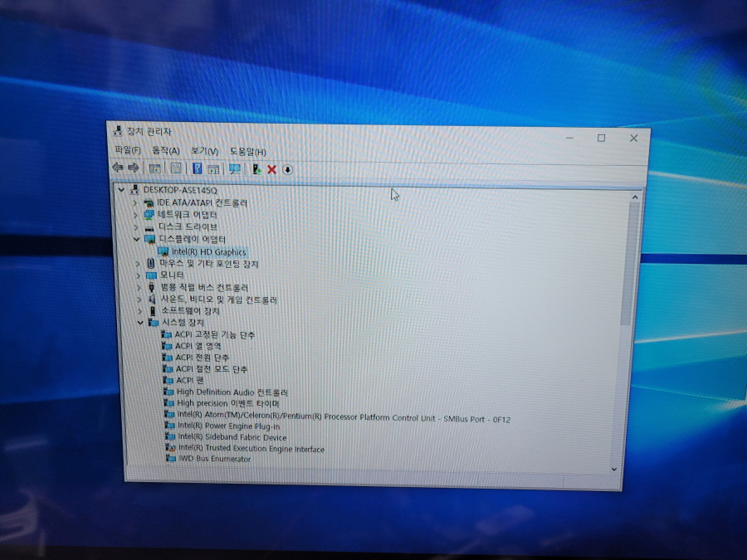The height and width of the screenshot is (560, 747).
Task: Select Intel(R) Trusted Execution Engine Interface
Action: [251, 449]
